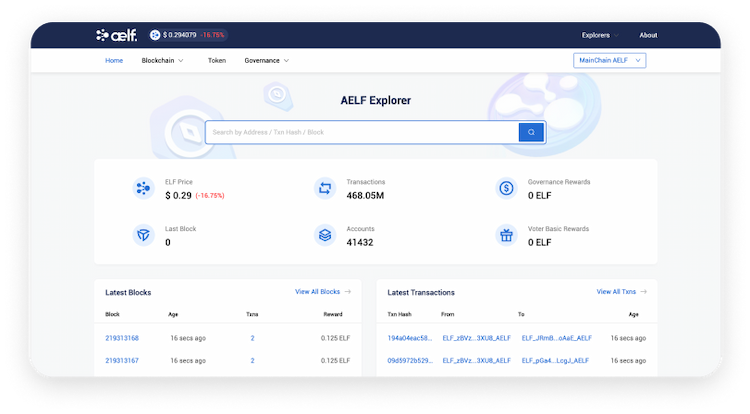Click the header price $ 0.294079

[179, 35]
